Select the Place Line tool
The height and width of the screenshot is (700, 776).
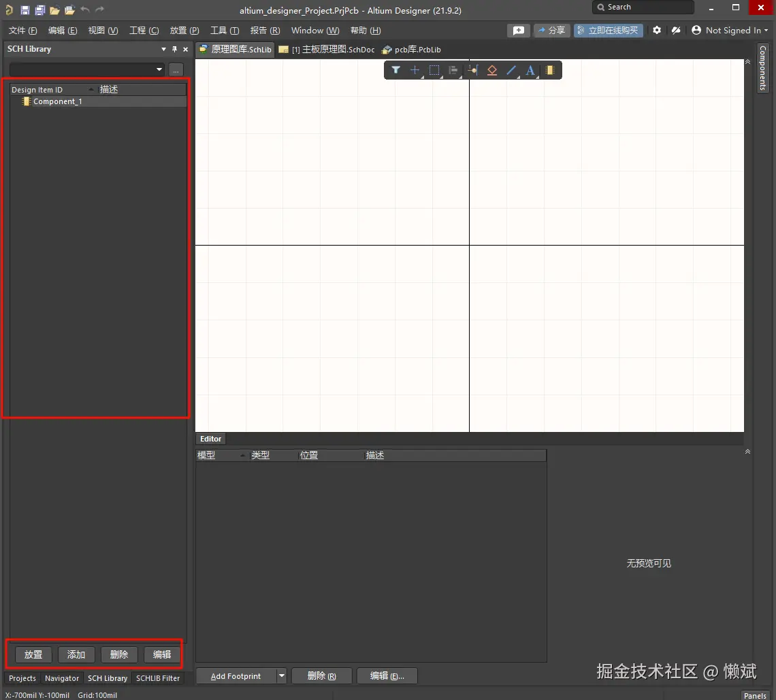click(511, 70)
